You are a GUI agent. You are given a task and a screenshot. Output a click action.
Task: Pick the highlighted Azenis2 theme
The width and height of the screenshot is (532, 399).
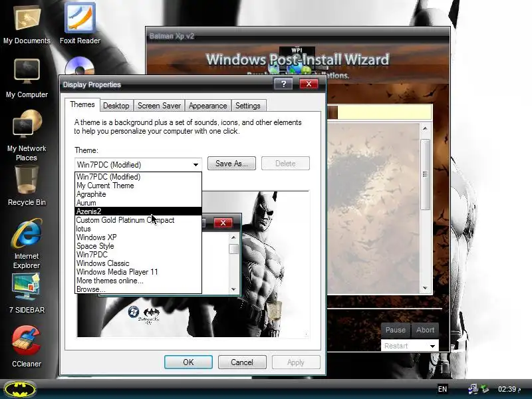click(x=138, y=211)
